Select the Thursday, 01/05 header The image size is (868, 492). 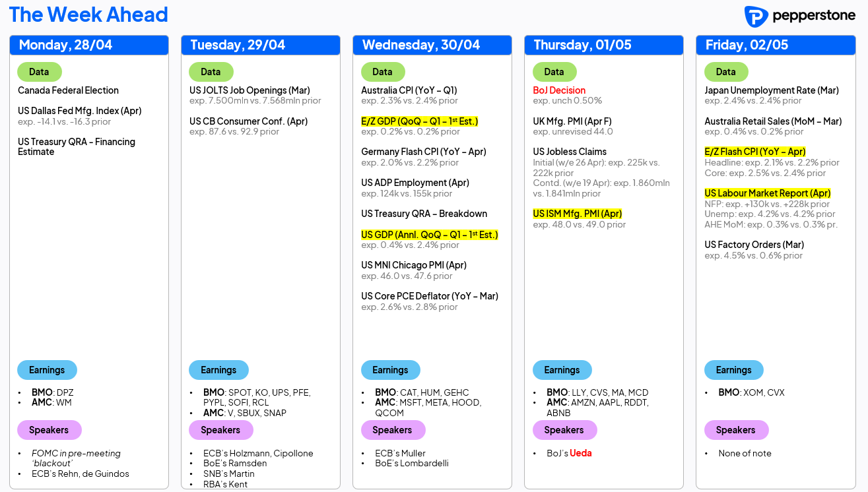pyautogui.click(x=582, y=45)
